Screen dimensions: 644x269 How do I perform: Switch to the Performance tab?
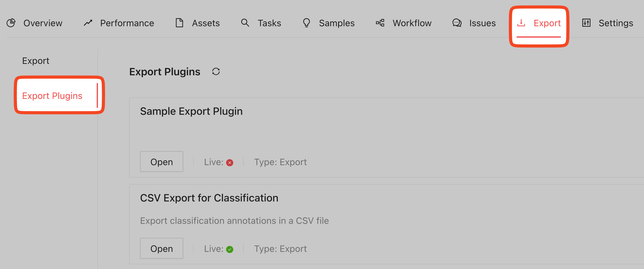coord(127,23)
